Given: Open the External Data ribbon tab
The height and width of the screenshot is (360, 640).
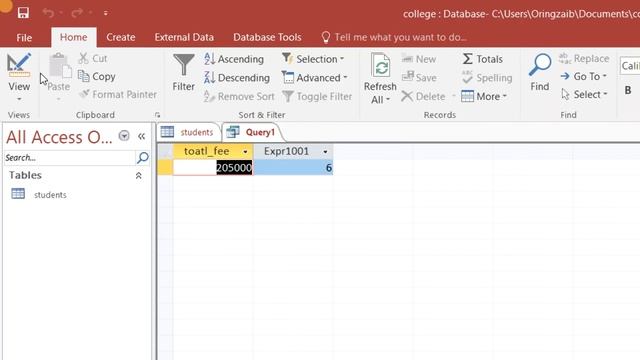Looking at the screenshot, I should 184,37.
